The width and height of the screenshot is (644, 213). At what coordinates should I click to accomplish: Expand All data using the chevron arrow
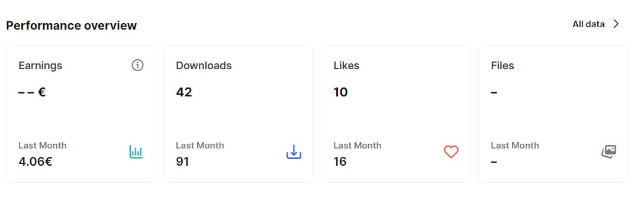coord(616,24)
